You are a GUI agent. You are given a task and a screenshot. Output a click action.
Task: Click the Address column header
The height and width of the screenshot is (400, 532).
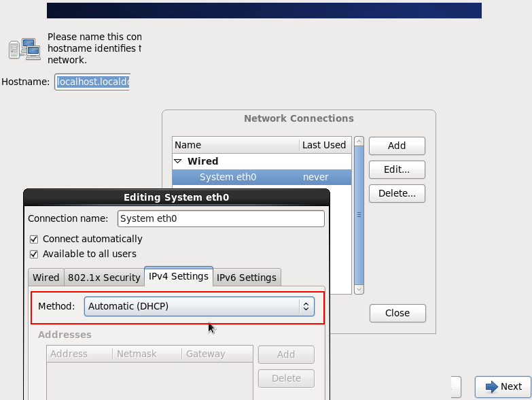click(79, 354)
